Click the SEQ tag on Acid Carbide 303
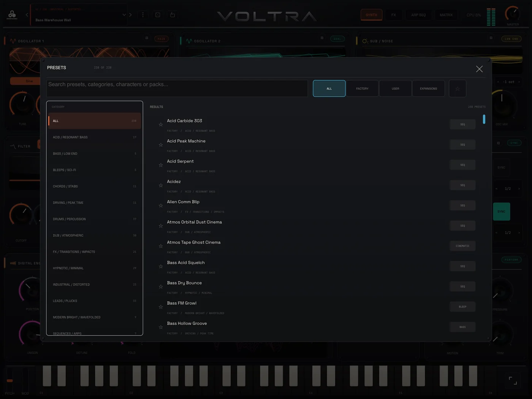The height and width of the screenshot is (399, 532). coord(462,124)
